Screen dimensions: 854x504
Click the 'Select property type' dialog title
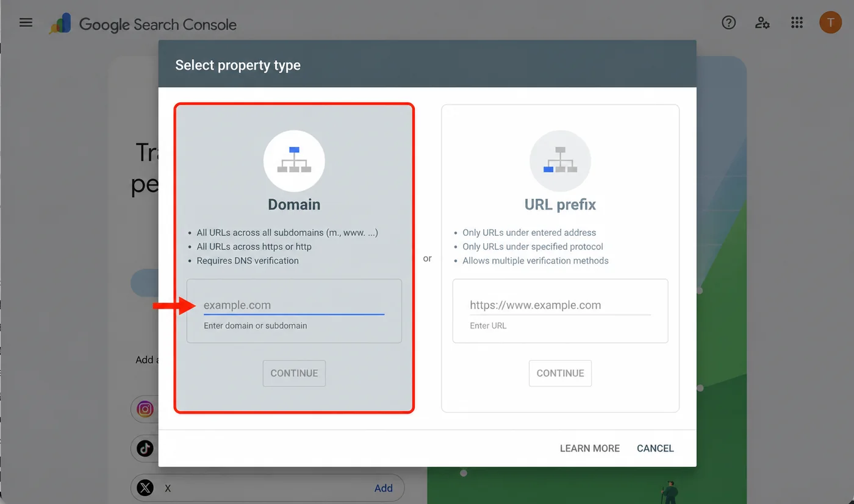(x=238, y=65)
